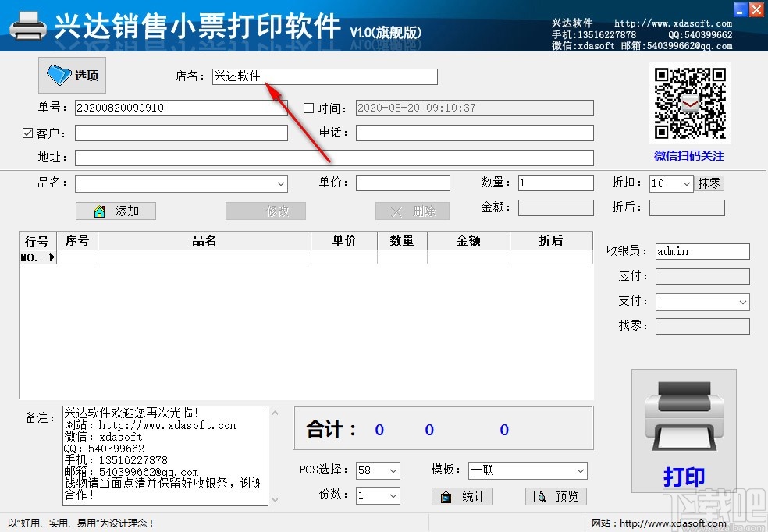Click the printer logo in the title bar

28,26
